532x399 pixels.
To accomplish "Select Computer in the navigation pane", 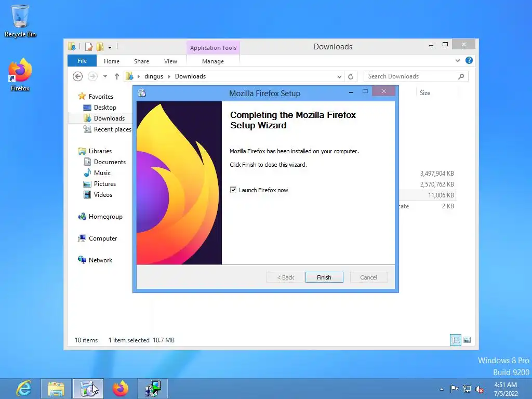I will [x=103, y=238].
